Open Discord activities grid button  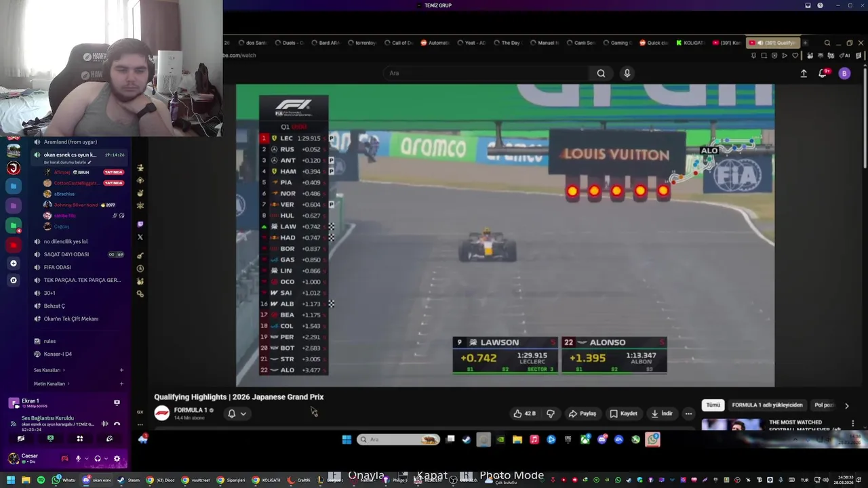point(79,439)
